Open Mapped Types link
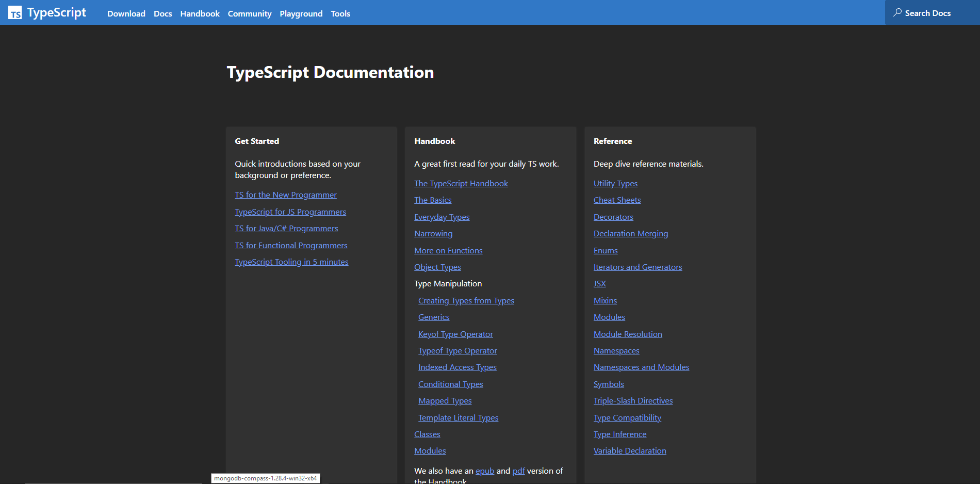Viewport: 980px width, 484px height. coord(445,401)
